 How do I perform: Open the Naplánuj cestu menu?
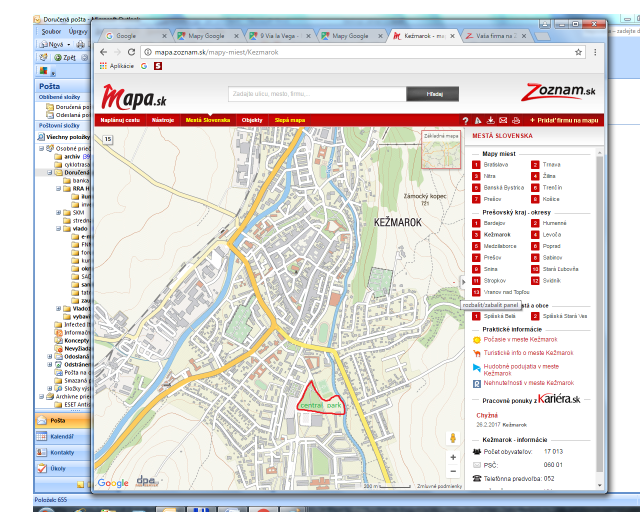tap(120, 120)
